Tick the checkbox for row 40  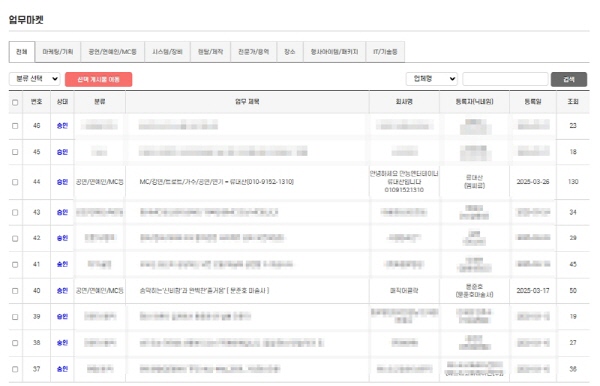pos(15,291)
